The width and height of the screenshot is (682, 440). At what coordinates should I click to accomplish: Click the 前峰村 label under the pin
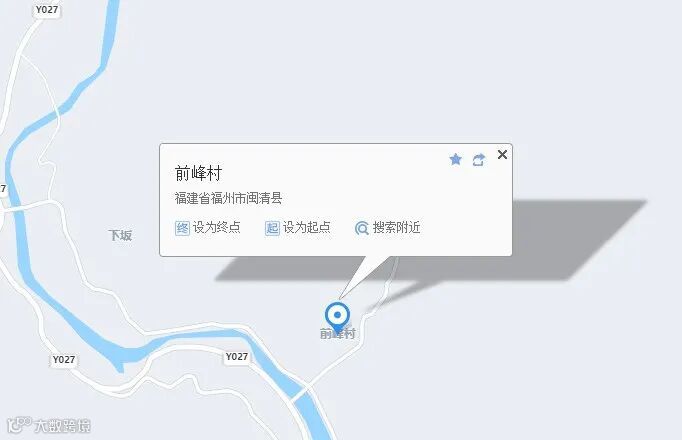338,333
